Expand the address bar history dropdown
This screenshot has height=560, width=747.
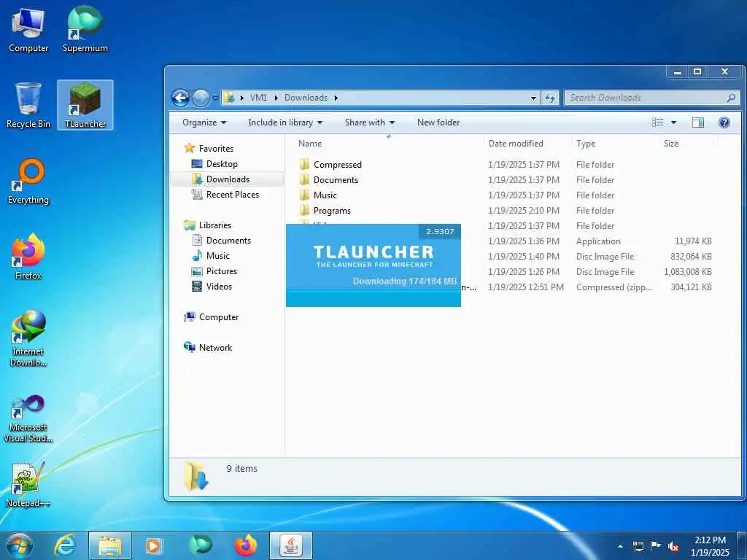(x=533, y=98)
